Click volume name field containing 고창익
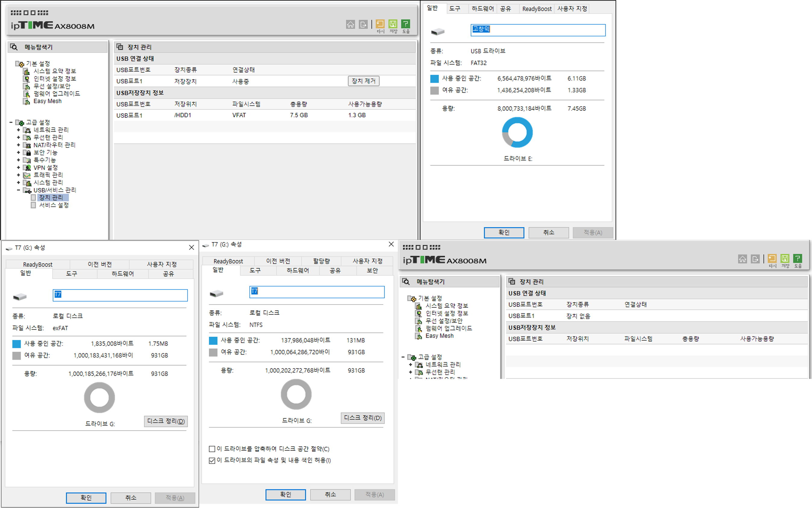The height and width of the screenshot is (508, 812). point(538,30)
